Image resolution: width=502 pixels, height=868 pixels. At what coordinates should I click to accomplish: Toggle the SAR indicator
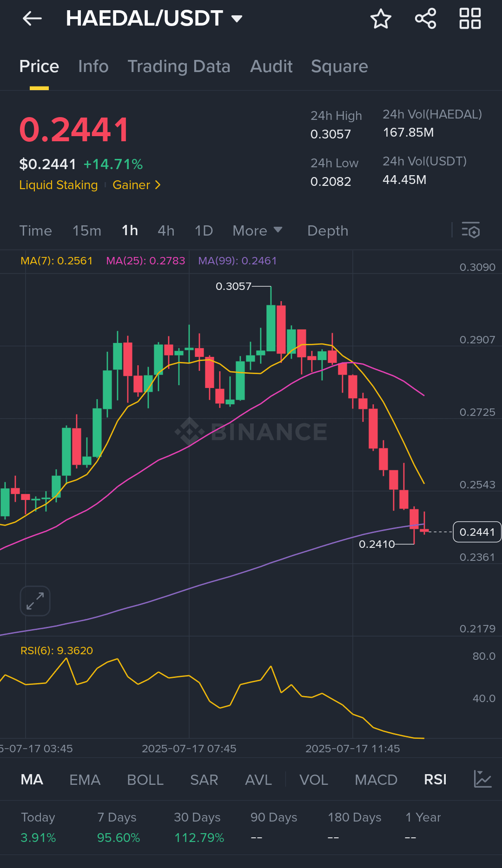(x=204, y=779)
